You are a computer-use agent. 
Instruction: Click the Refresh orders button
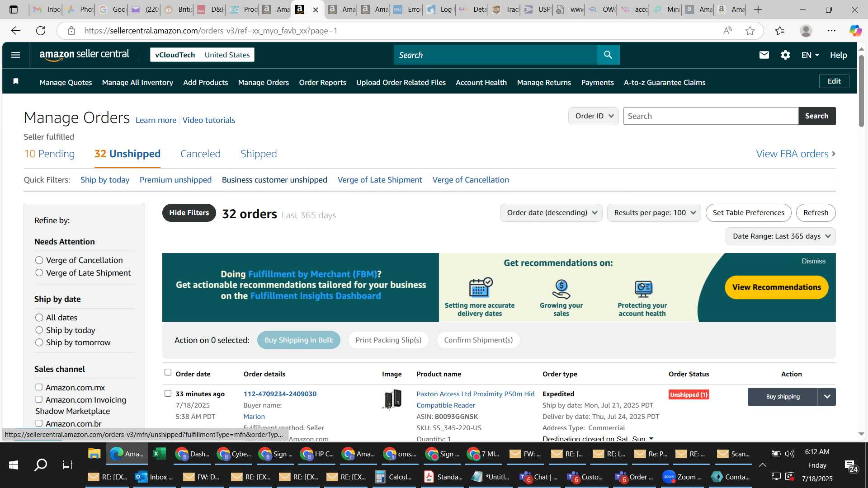coord(816,213)
